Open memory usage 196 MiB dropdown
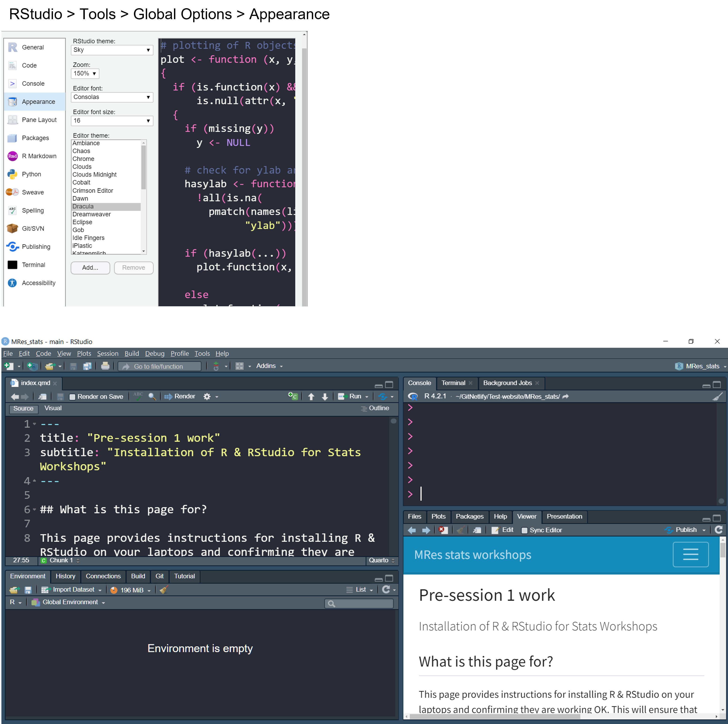Viewport: 728px width, 724px height. tap(131, 590)
